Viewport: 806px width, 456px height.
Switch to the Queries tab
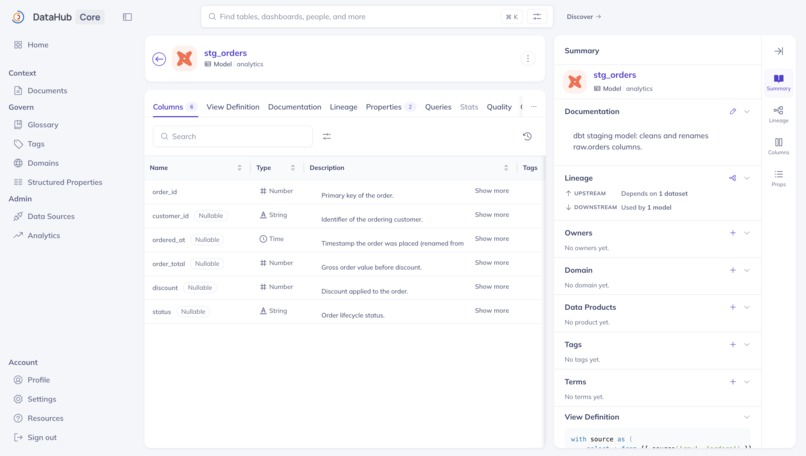[x=438, y=107]
